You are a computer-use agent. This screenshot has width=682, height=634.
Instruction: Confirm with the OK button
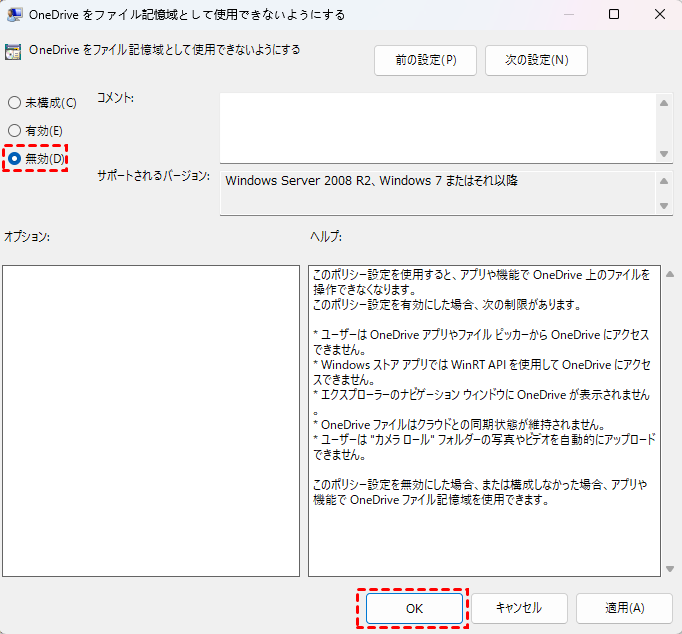[414, 608]
